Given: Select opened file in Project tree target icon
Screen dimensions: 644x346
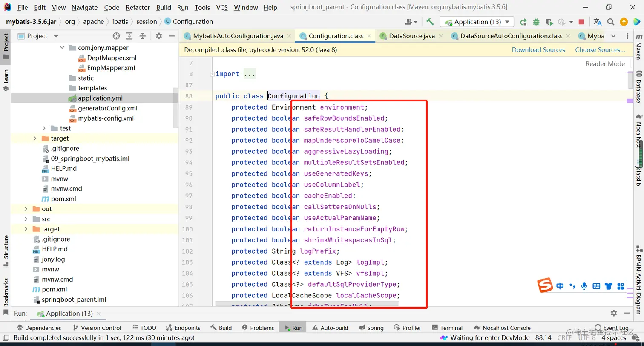Looking at the screenshot, I should point(116,36).
